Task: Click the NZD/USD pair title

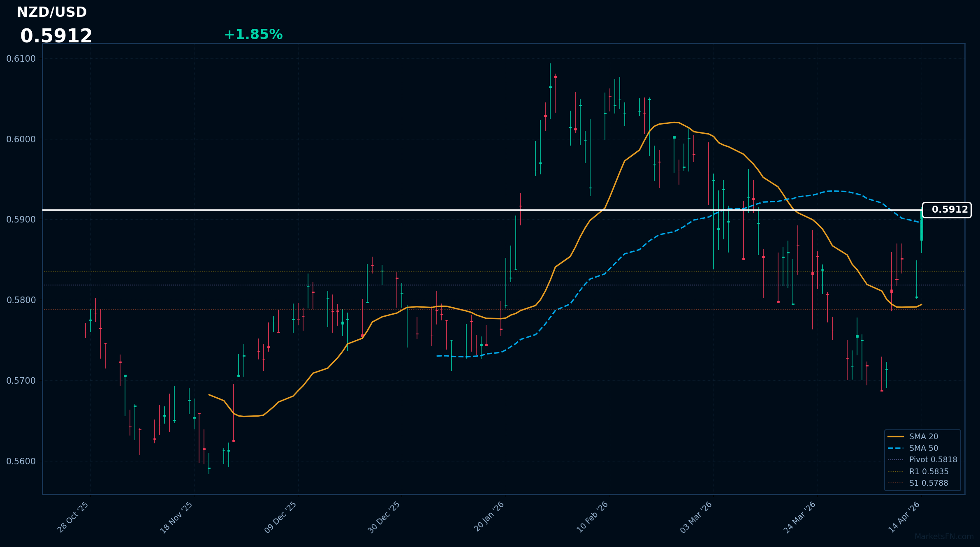Action: point(52,12)
